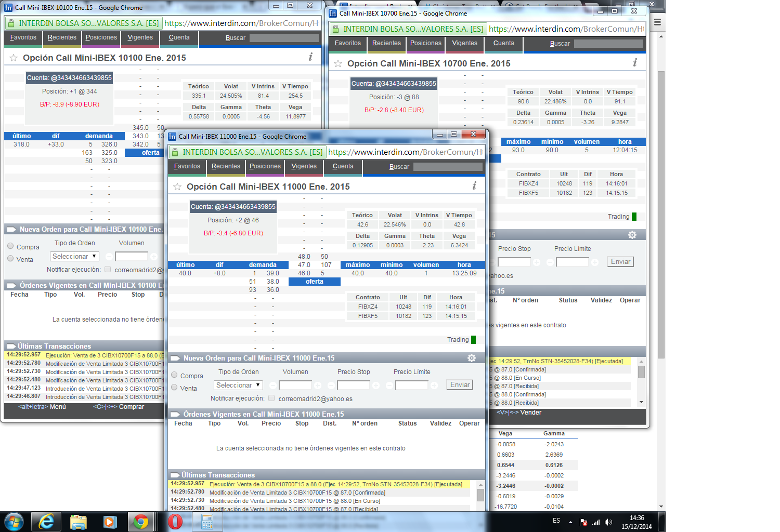Decrease Precio Límite with minus in 11000 window
780x532 pixels.
pyautogui.click(x=389, y=385)
